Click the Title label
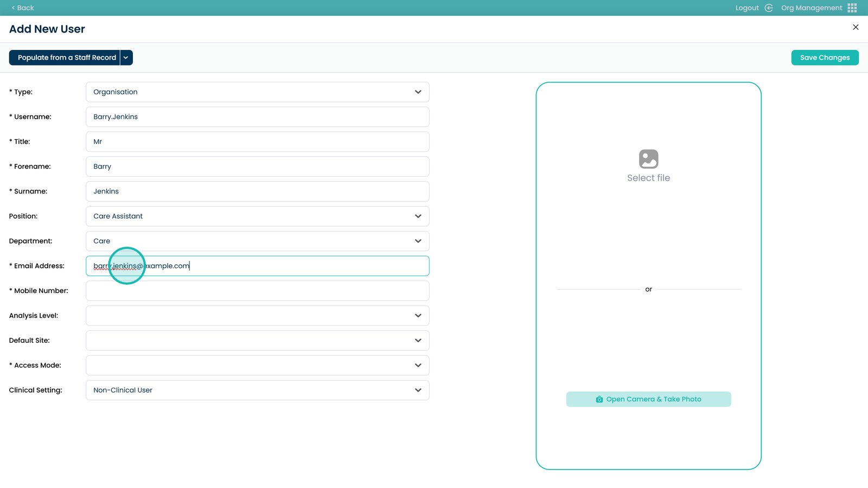Image resolution: width=868 pixels, height=488 pixels. (x=20, y=142)
